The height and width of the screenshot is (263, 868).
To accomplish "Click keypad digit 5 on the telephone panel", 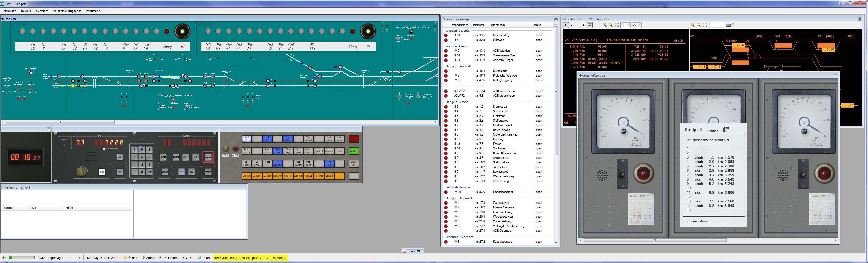I will pos(142,157).
